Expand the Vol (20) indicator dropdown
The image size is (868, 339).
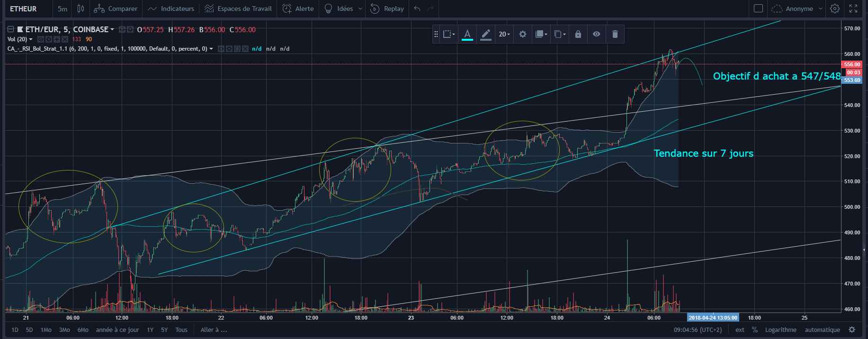tap(31, 39)
